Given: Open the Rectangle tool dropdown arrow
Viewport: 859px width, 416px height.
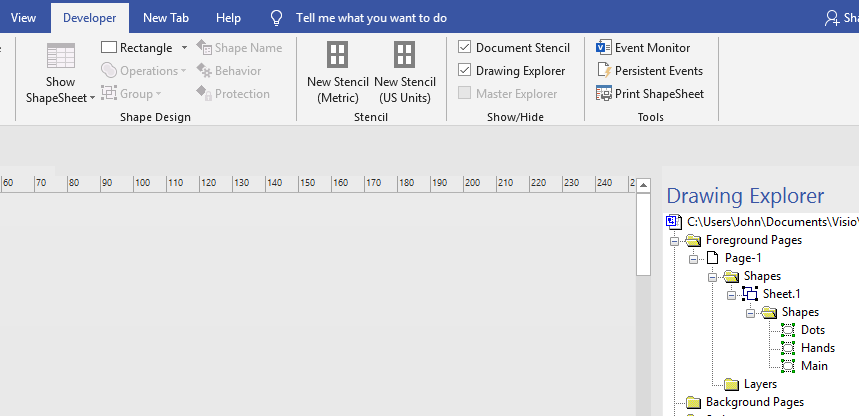Looking at the screenshot, I should click(184, 47).
